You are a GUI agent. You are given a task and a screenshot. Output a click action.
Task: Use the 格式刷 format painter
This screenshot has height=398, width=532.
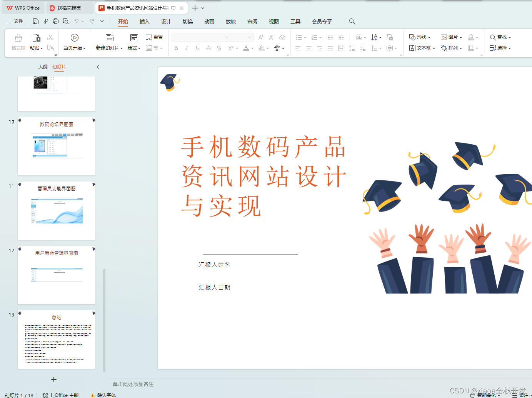(18, 40)
